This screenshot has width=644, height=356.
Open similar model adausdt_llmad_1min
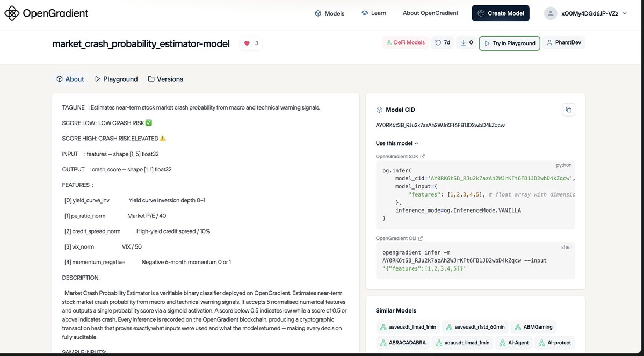point(462,343)
